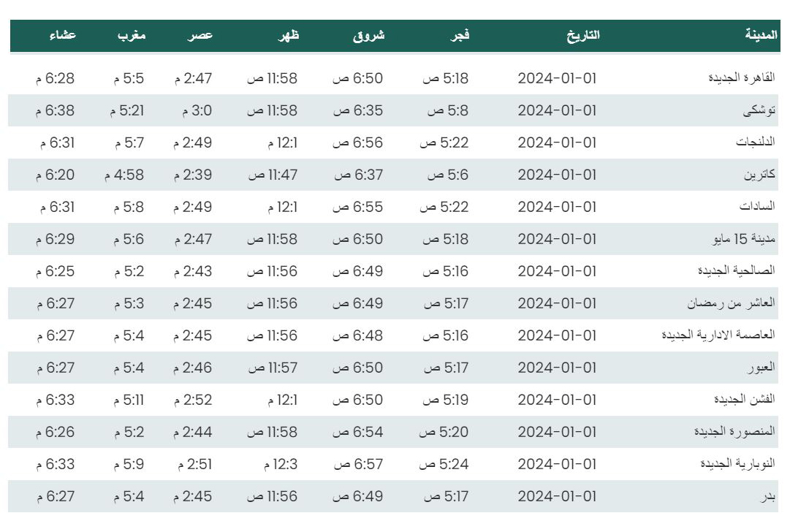Screen dimensions: 790x532
Task: Click the كاترين city name
Action: (x=759, y=175)
